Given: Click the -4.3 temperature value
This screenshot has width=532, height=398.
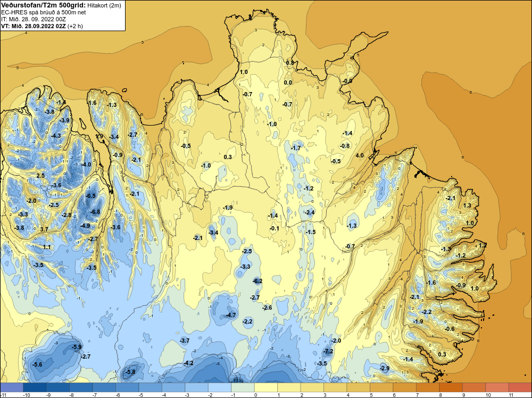Looking at the screenshot, I should click(x=56, y=136).
